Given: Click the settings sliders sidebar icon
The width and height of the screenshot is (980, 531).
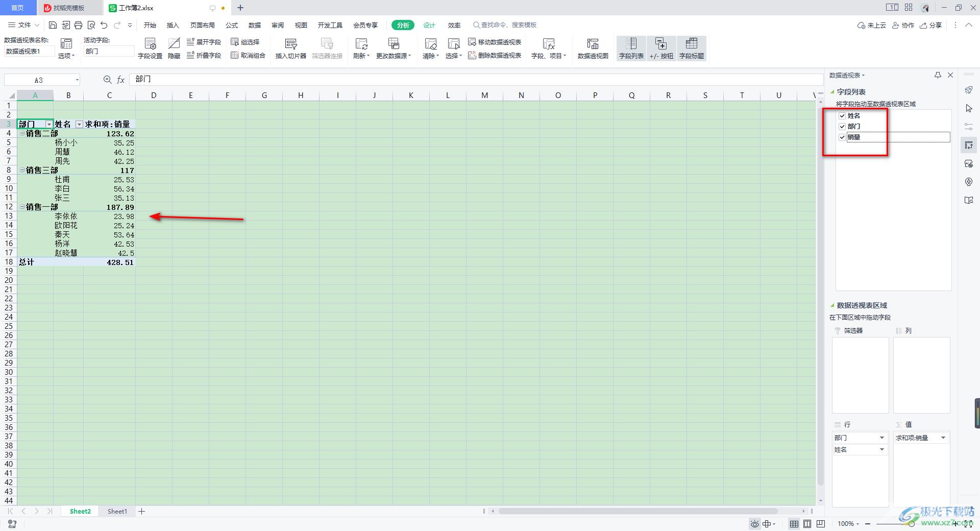Looking at the screenshot, I should (x=969, y=127).
